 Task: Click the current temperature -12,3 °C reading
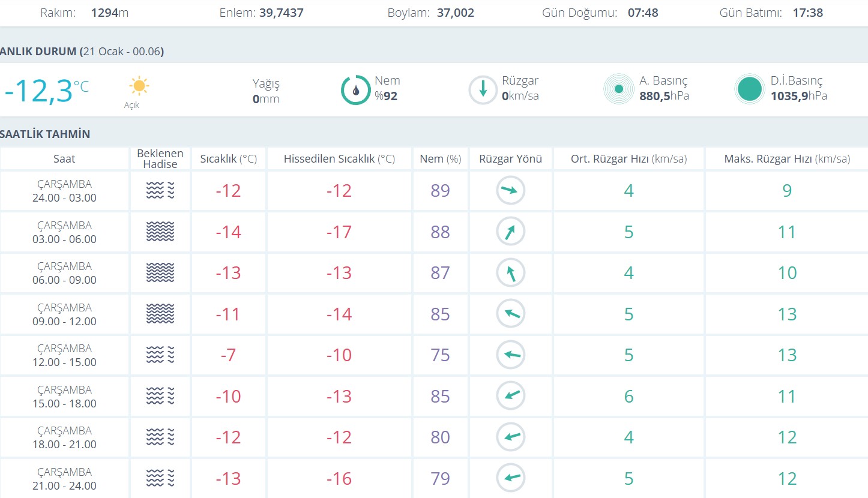46,91
